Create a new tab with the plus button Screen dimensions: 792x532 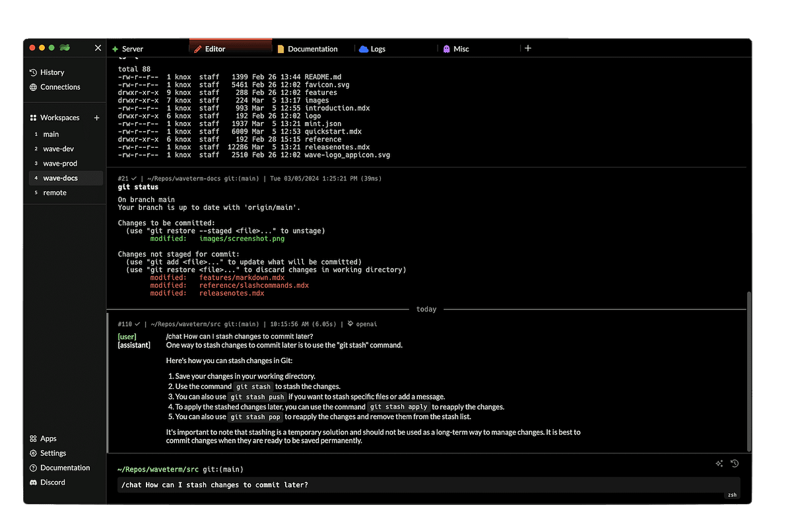click(x=528, y=48)
